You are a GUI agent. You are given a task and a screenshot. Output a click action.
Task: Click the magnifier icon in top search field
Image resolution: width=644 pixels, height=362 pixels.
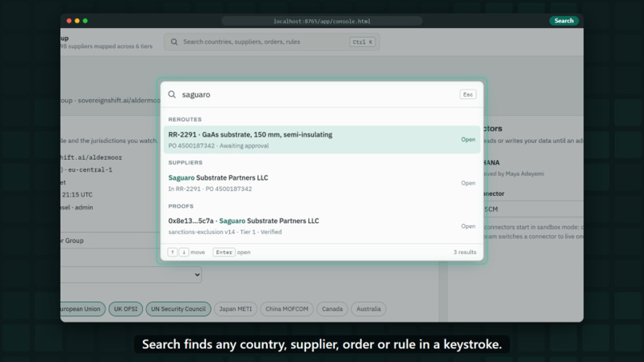[x=174, y=42]
